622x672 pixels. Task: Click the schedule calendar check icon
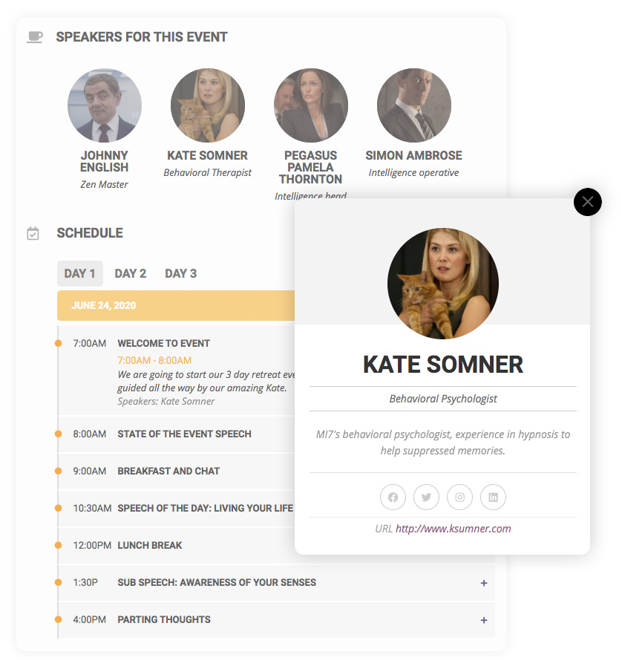(x=33, y=234)
